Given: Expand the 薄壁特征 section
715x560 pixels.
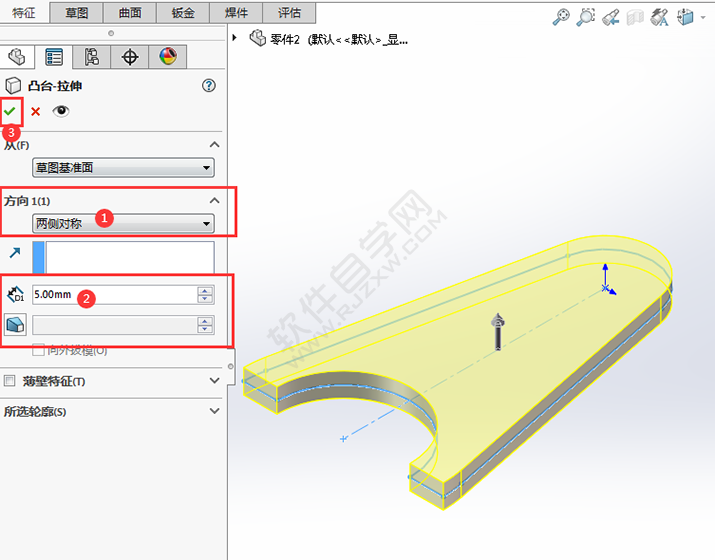Looking at the screenshot, I should [214, 380].
